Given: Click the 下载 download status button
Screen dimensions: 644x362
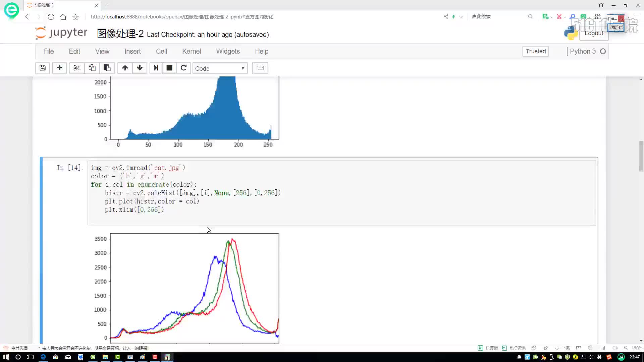Looking at the screenshot, I should click(x=563, y=348).
